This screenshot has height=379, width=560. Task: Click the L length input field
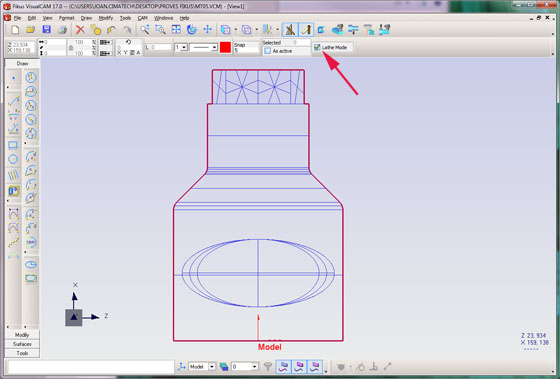(x=161, y=47)
